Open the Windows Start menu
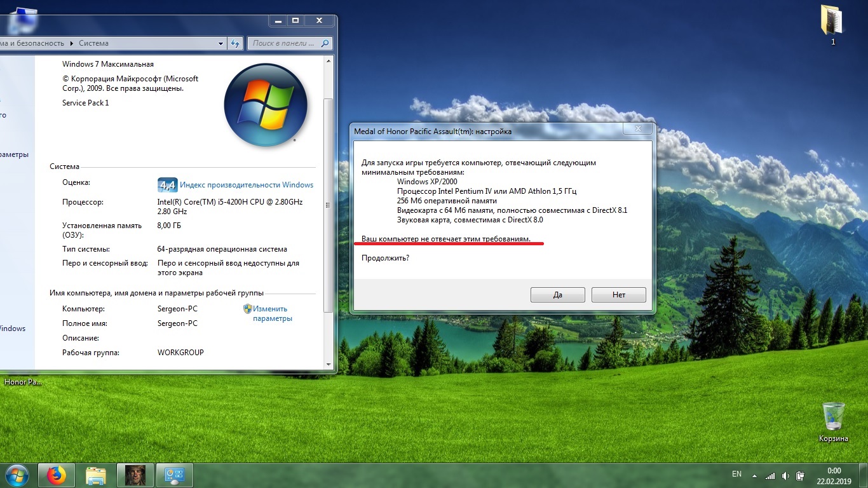Viewport: 868px width, 488px height. (x=16, y=475)
